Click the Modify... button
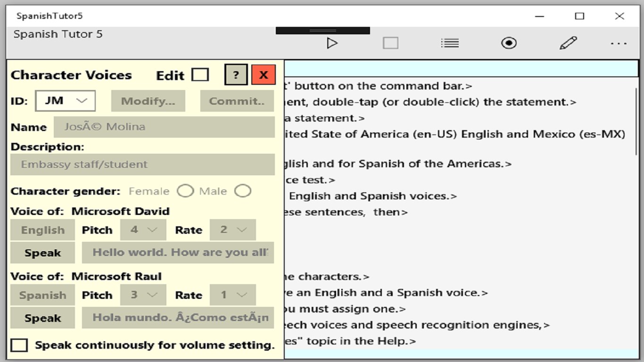This screenshot has height=362, width=644. [148, 101]
